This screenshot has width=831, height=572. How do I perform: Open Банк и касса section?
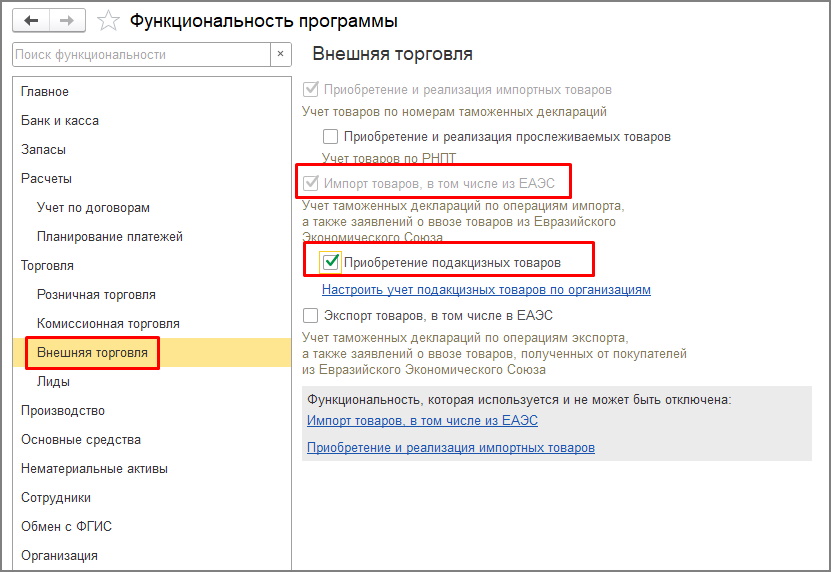pyautogui.click(x=152, y=120)
